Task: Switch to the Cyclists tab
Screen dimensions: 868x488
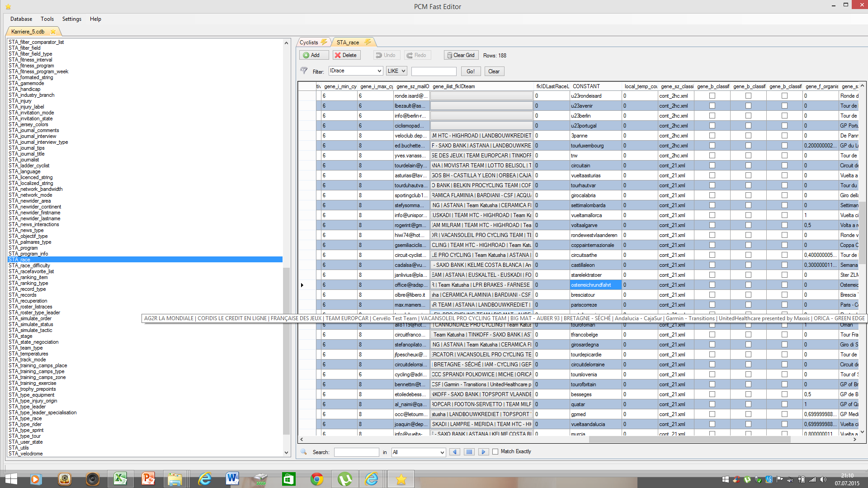Action: (x=309, y=43)
